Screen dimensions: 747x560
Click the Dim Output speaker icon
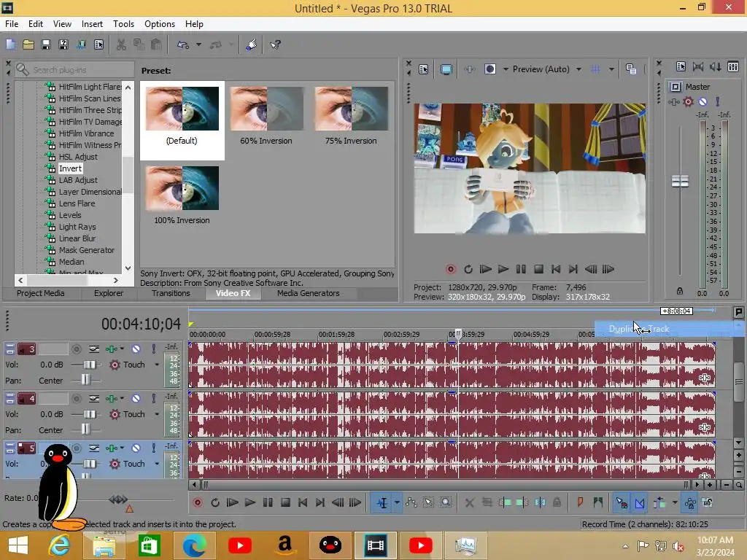pyautogui.click(x=716, y=66)
